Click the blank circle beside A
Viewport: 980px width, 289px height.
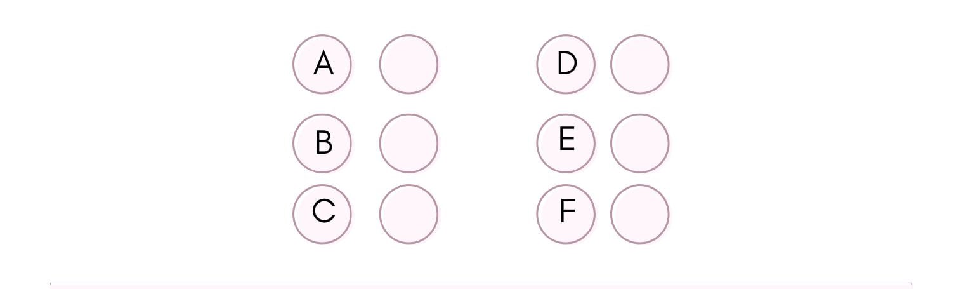coord(408,64)
